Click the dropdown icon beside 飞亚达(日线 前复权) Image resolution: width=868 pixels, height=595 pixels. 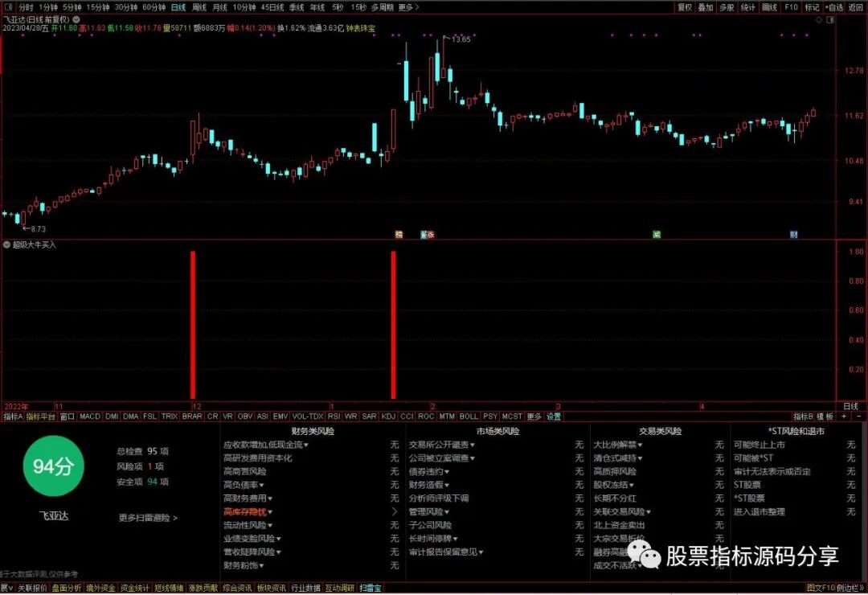coord(76,19)
